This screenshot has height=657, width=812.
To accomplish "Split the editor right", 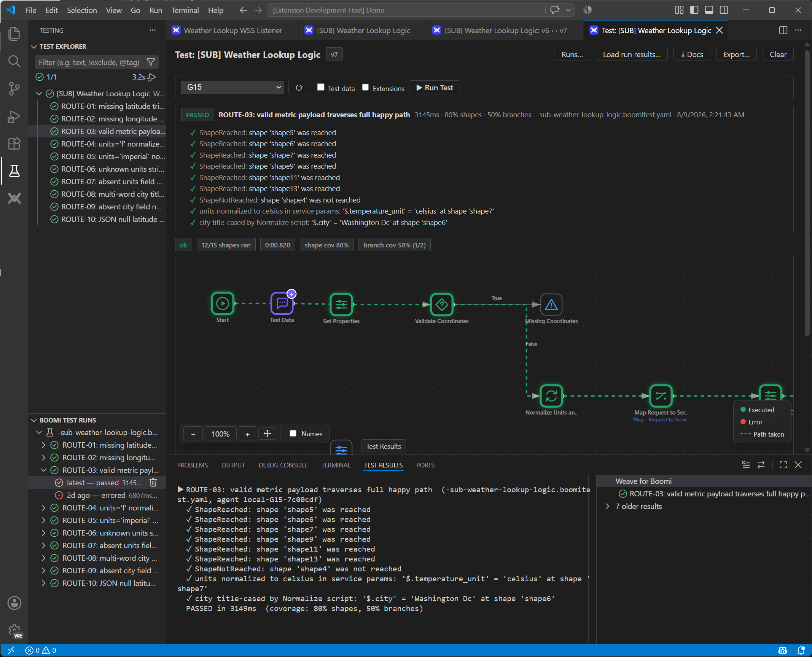I will point(783,30).
